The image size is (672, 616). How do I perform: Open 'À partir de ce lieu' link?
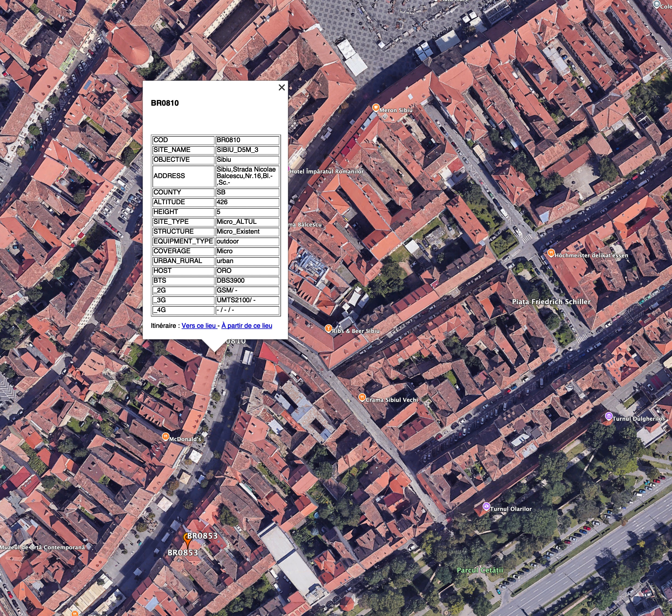pos(247,326)
